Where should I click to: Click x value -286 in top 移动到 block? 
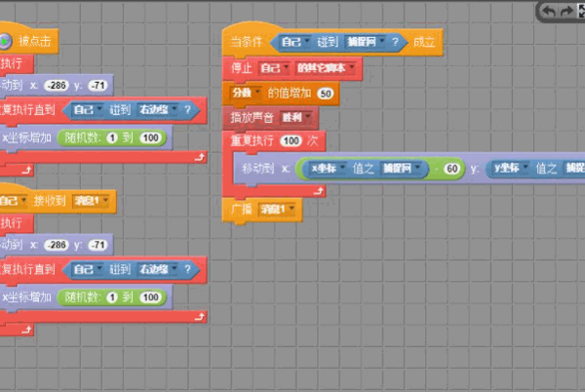point(57,86)
